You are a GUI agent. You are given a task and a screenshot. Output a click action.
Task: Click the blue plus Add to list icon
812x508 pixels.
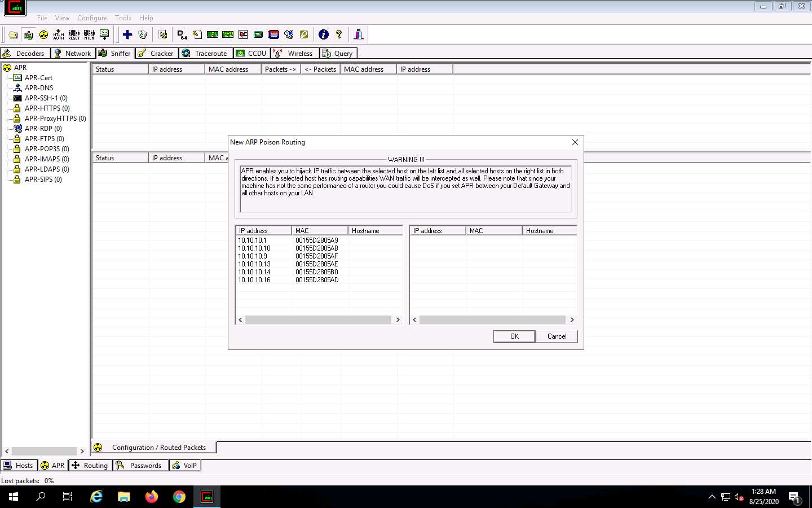tap(127, 34)
